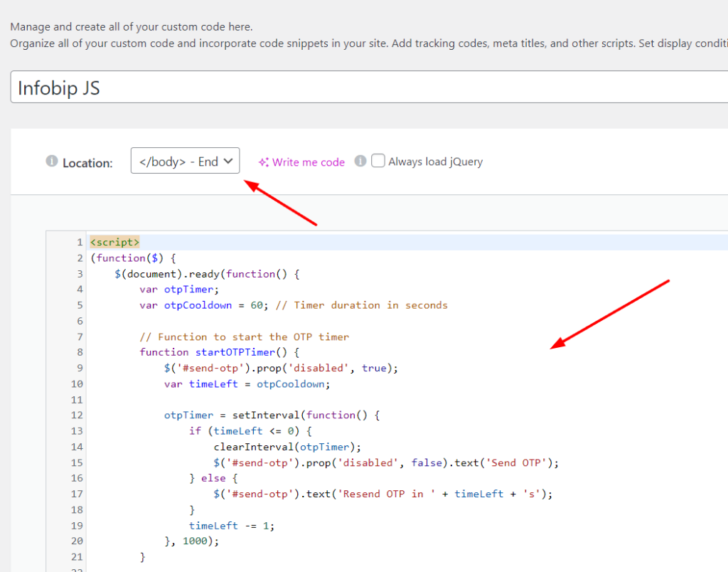Click the sparkle icon next to Write me code
Viewport: 728px width, 572px height.
click(264, 162)
